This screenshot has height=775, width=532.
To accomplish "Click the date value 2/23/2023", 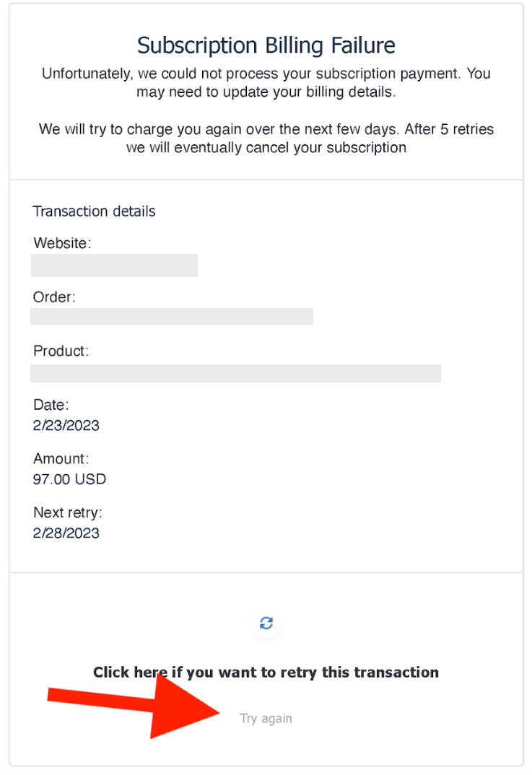I will click(x=66, y=425).
